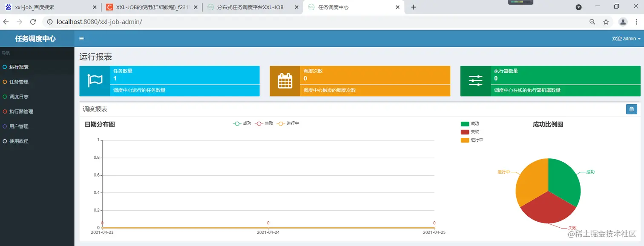Open the browser zoom magnifier icon
This screenshot has width=644, height=246.
point(592,22)
